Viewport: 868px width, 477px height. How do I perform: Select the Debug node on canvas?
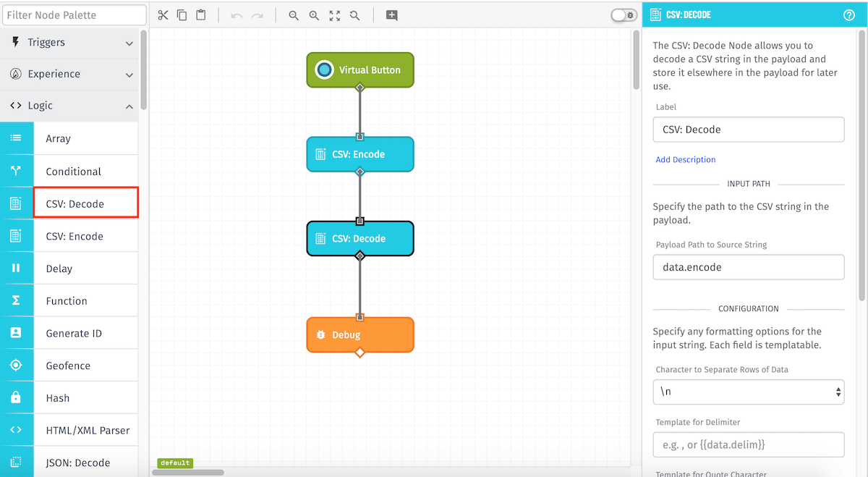[360, 335]
